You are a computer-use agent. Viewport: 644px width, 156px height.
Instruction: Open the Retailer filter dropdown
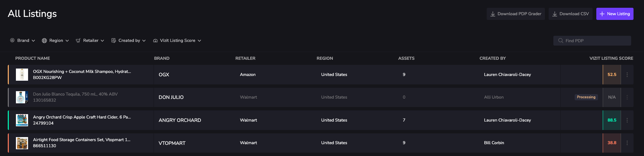[x=90, y=41]
